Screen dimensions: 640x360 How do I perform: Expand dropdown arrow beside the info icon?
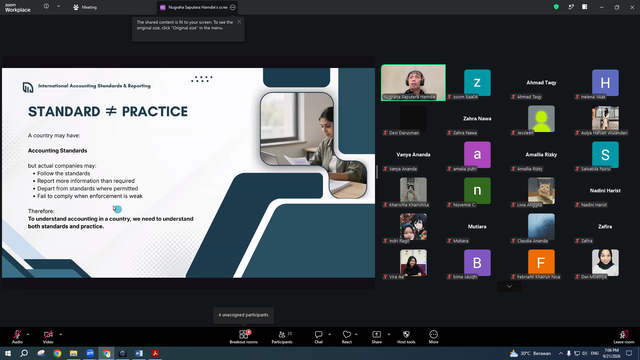[58, 7]
